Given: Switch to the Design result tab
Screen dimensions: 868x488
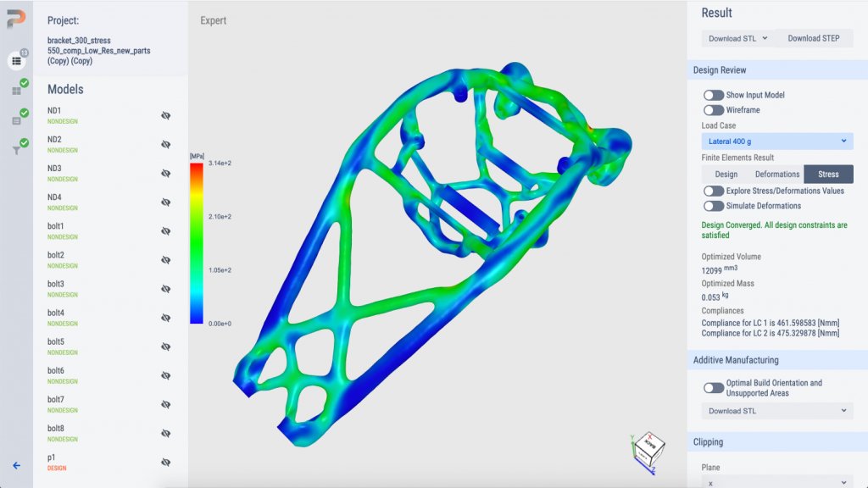Looking at the screenshot, I should coord(726,175).
